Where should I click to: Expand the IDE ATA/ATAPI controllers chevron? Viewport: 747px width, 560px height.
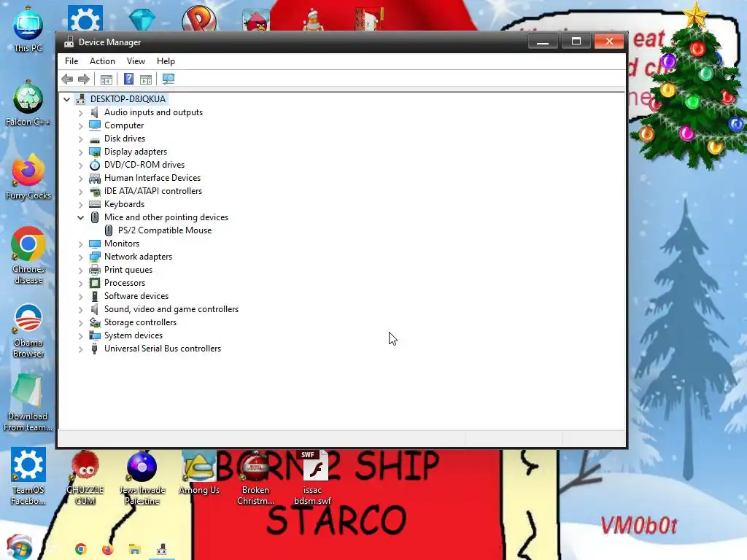point(80,192)
